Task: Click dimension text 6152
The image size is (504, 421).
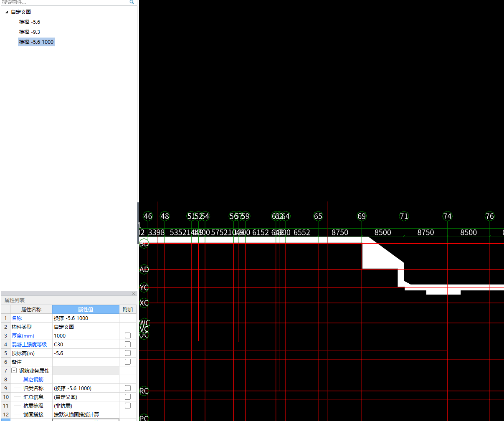Action: tap(261, 232)
